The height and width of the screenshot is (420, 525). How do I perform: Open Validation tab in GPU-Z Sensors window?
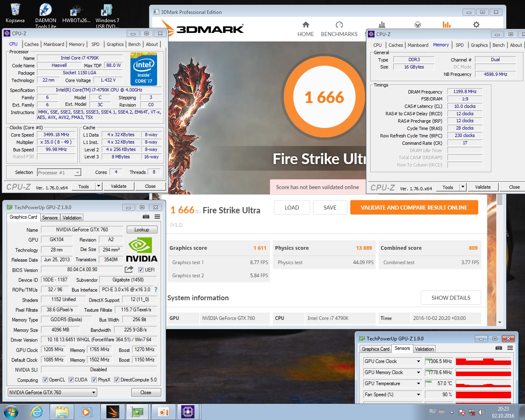pyautogui.click(x=424, y=349)
